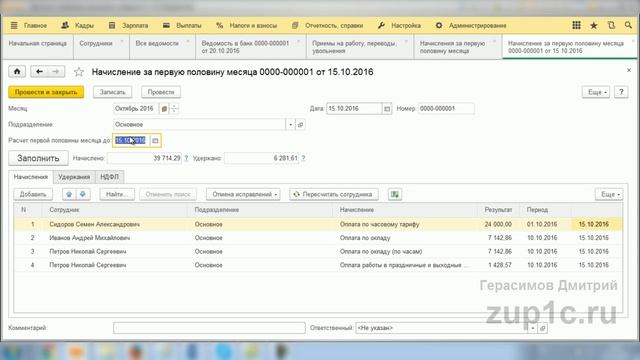Open the Налоги и взносы section

[247, 25]
